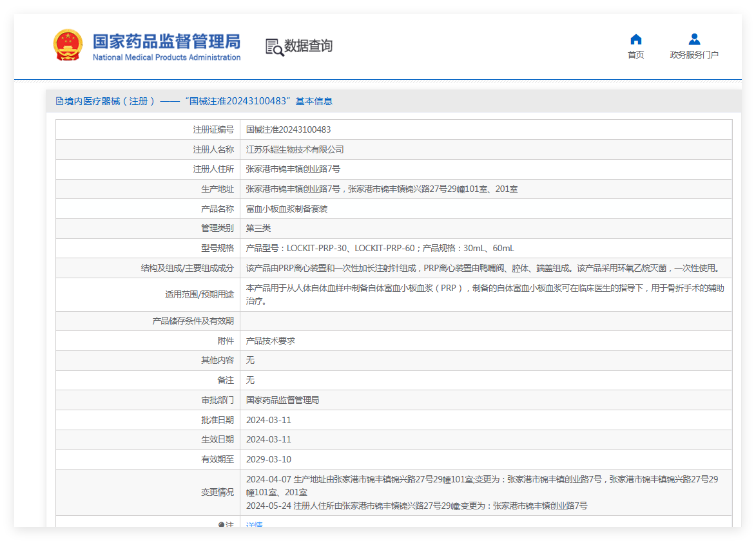The image size is (756, 541).
Task: Click the 国家药品监督管理局 title
Action: click(x=166, y=41)
